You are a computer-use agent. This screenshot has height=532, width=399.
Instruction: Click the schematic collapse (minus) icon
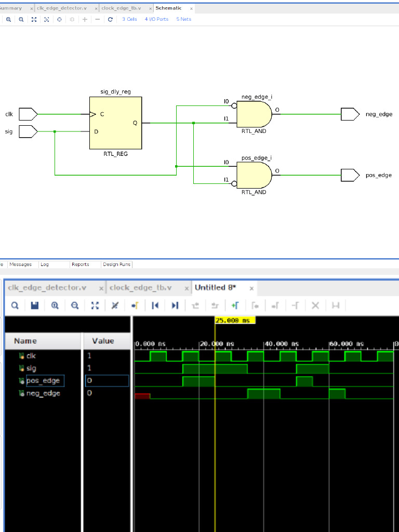[97, 19]
